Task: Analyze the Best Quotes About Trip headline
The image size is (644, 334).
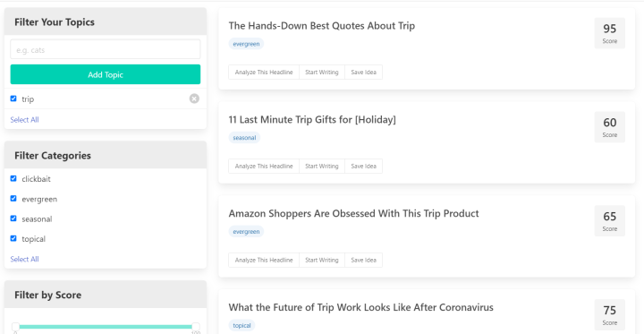Action: tap(264, 72)
